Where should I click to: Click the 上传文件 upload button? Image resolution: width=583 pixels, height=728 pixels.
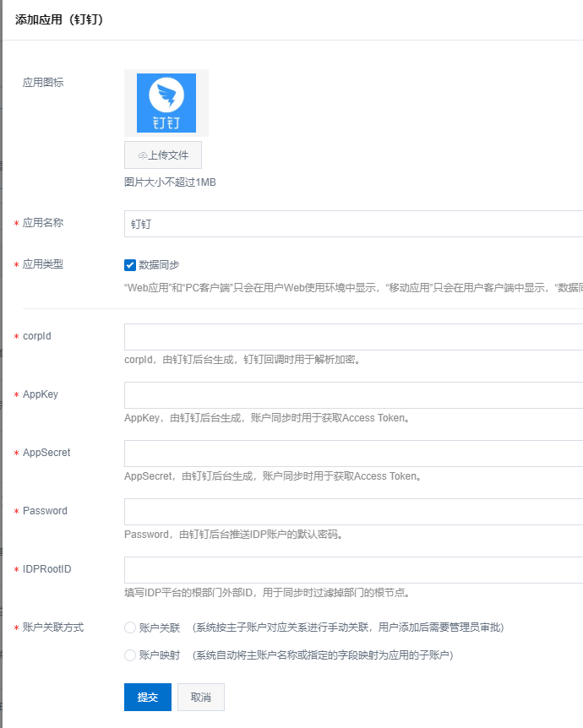click(x=163, y=155)
